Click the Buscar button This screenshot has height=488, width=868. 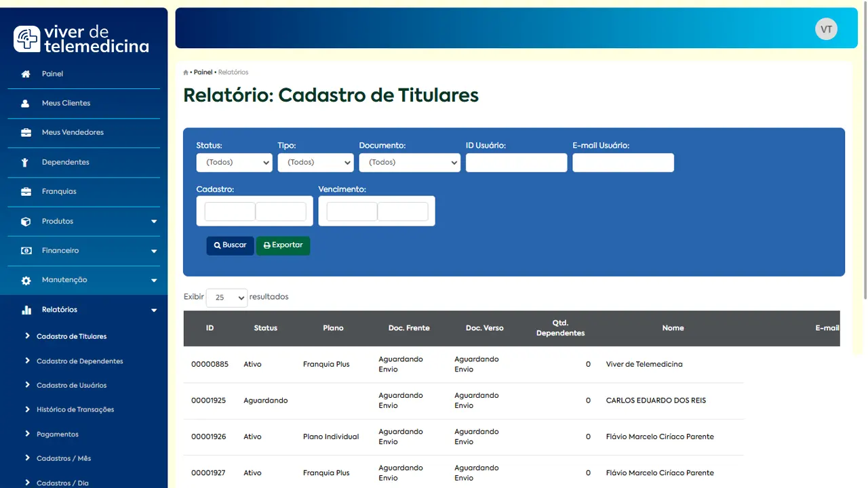coord(230,245)
